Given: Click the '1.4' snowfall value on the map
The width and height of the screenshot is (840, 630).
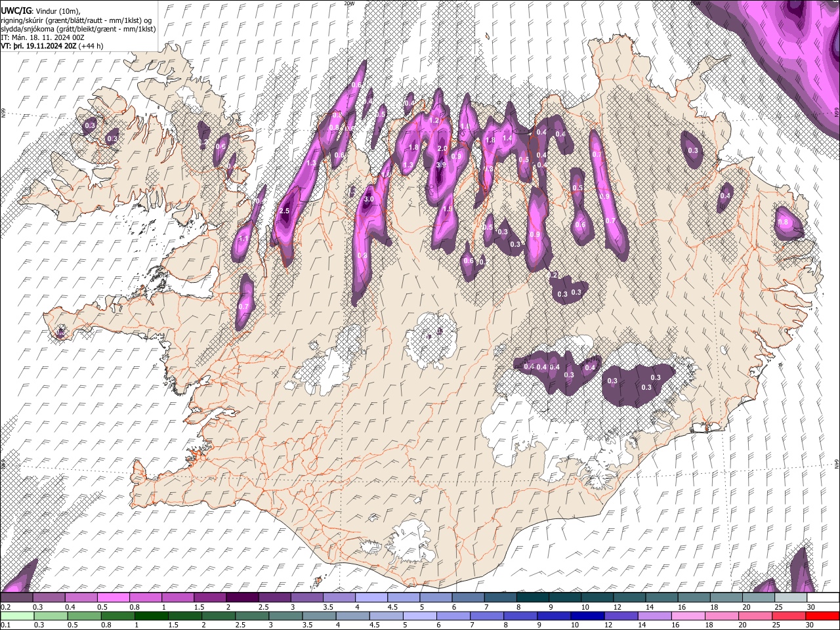Looking at the screenshot, I should 507,138.
